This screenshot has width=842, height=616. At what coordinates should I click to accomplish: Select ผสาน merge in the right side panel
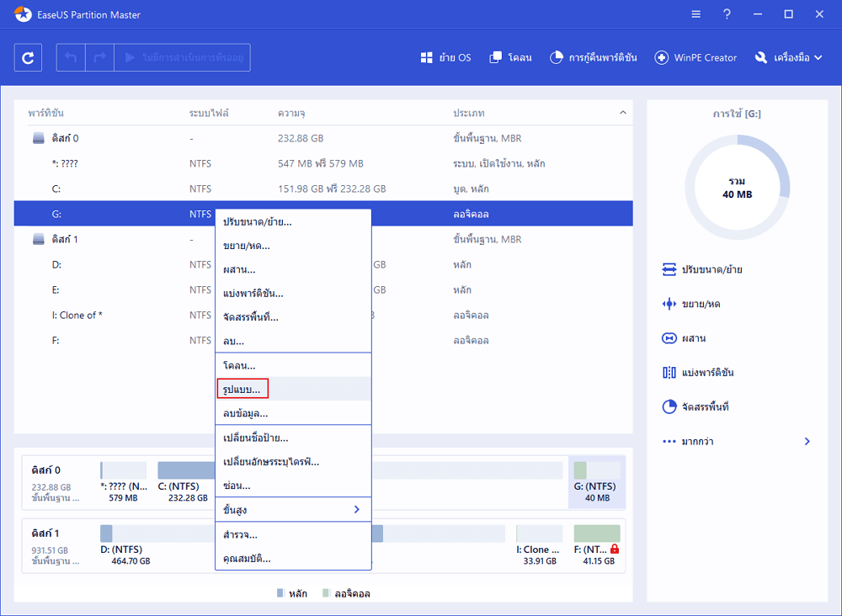pos(684,338)
